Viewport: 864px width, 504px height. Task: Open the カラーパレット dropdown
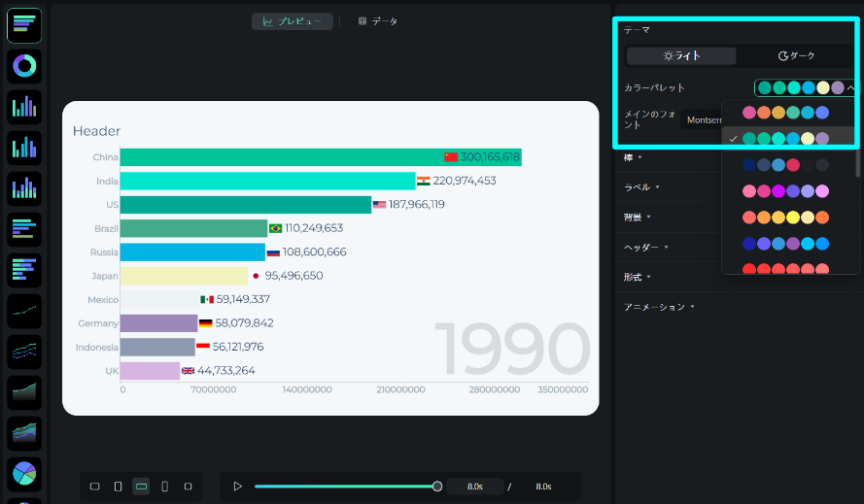click(x=805, y=87)
